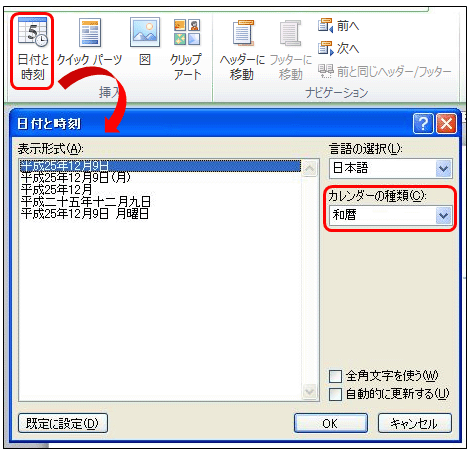Select format 平成25年12月9日 (月)
471x453 pixels.
pos(76,178)
